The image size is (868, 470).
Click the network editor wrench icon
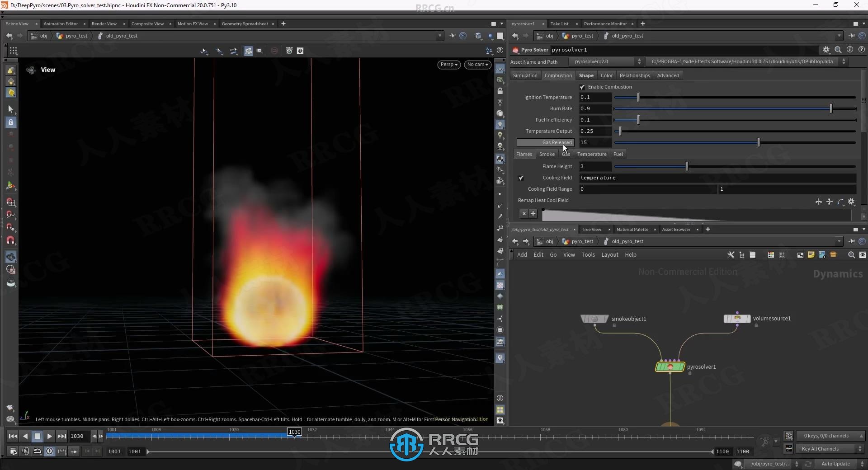[x=731, y=255]
